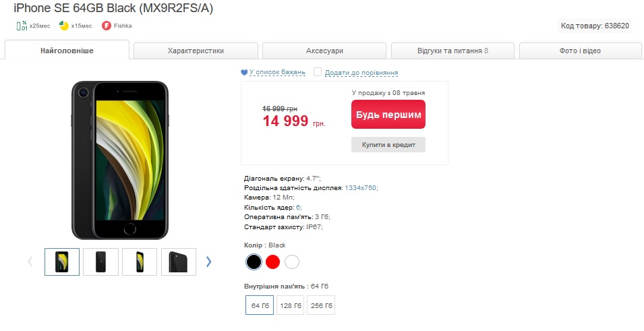This screenshot has width=644, height=331.
Task: Pick the white color swatch
Action: click(291, 262)
